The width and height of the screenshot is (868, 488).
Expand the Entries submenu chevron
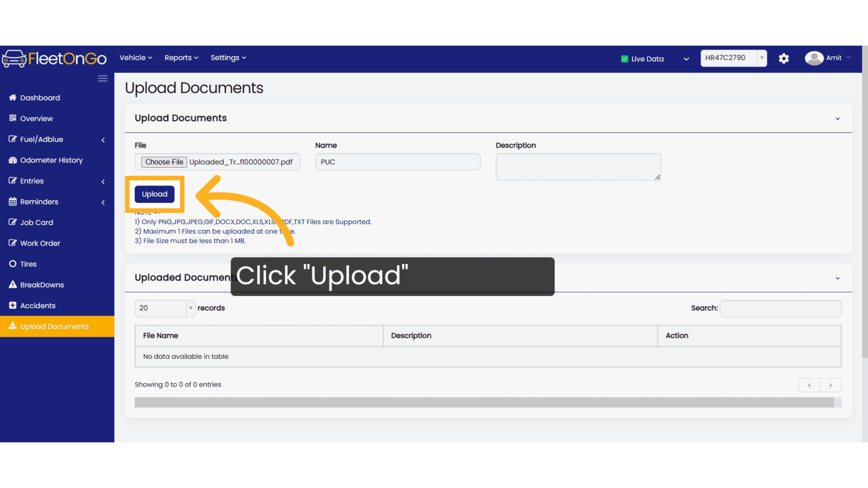click(x=103, y=182)
